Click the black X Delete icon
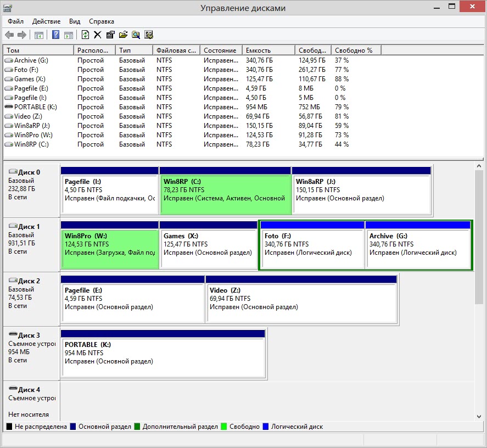Viewport: 487px width, 448px height. pyautogui.click(x=98, y=35)
